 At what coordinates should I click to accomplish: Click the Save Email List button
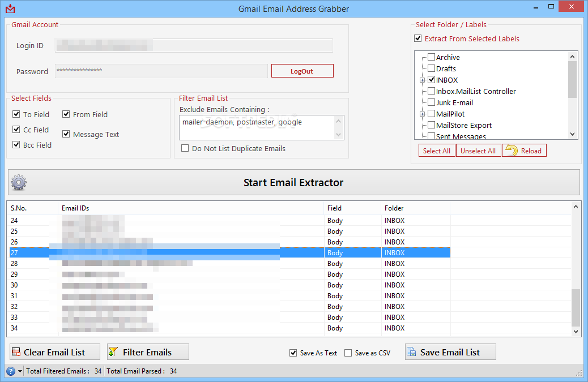tap(450, 352)
